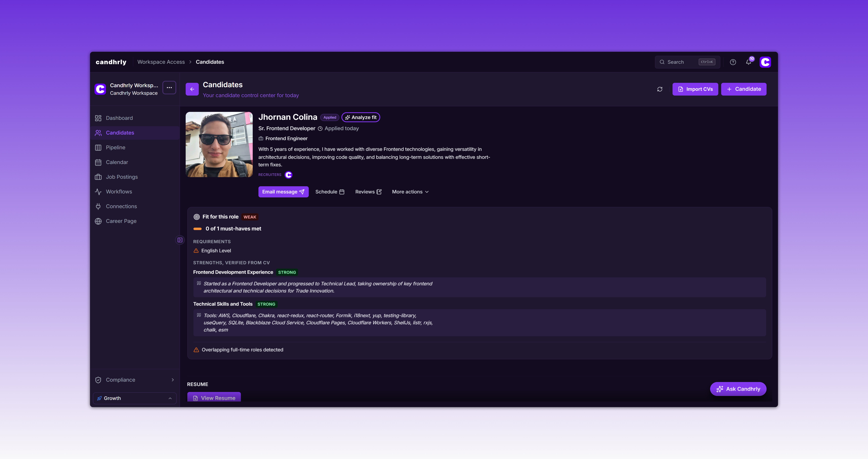Open Job Postings in sidebar
Viewport: 868px width, 459px height.
pos(135,177)
